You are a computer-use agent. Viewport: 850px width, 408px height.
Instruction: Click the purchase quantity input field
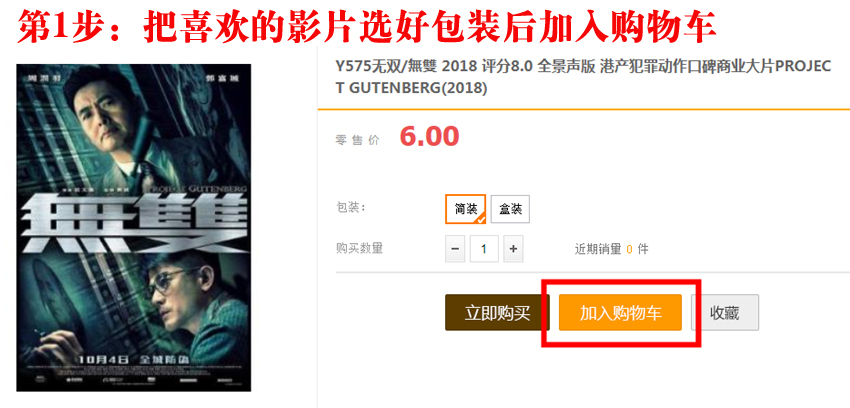[x=484, y=249]
